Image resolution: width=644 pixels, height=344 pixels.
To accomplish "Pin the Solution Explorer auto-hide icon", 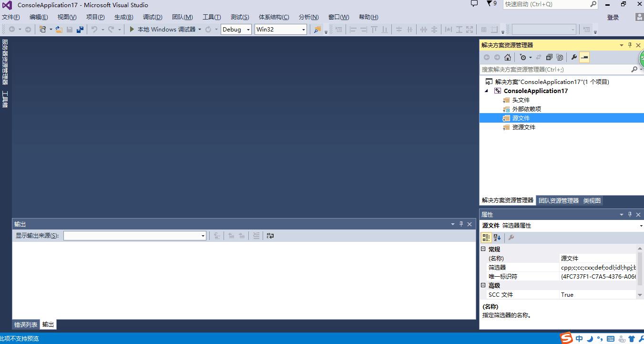I will (x=630, y=45).
